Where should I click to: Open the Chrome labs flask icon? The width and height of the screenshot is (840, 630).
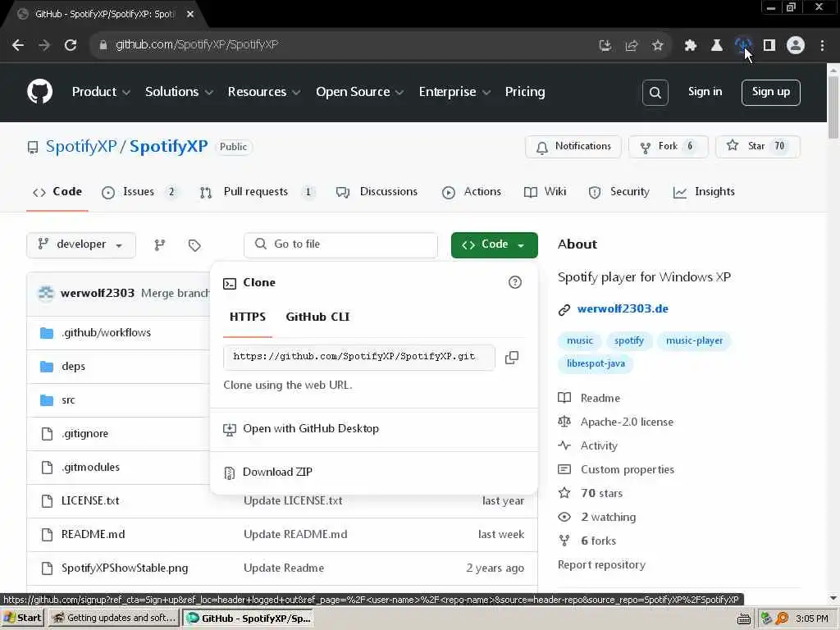pyautogui.click(x=716, y=46)
